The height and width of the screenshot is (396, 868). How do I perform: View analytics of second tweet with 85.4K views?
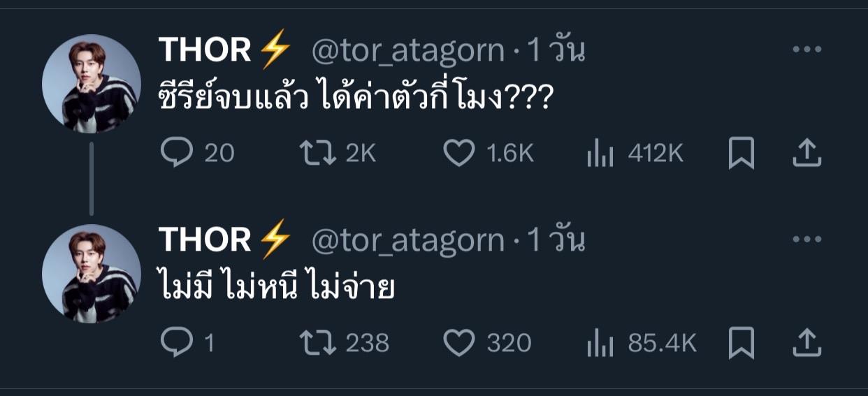tap(600, 342)
